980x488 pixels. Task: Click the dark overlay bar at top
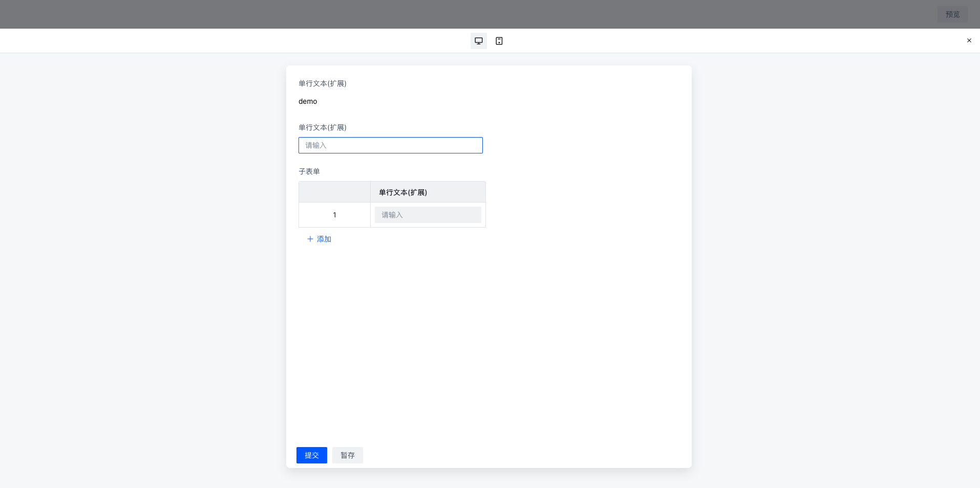click(461, 14)
